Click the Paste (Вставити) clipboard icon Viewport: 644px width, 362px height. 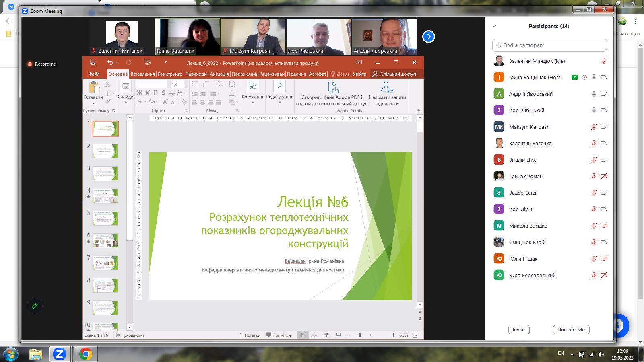pos(94,87)
